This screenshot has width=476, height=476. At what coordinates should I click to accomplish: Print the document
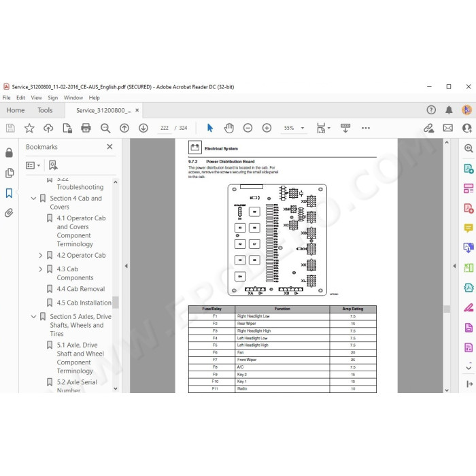[x=86, y=128]
